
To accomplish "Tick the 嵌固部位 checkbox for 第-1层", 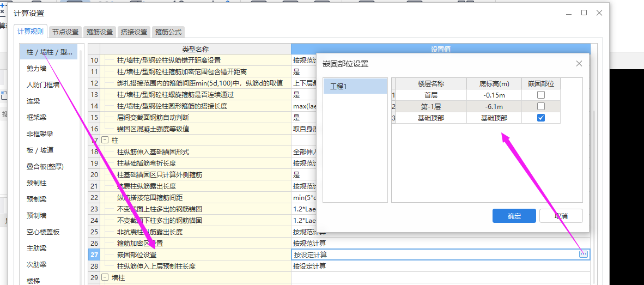I will pos(541,106).
